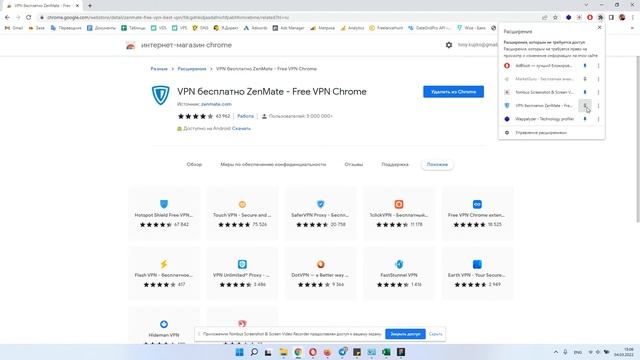Open Chrome's three-dot menu
The image size is (640, 360).
(x=633, y=18)
